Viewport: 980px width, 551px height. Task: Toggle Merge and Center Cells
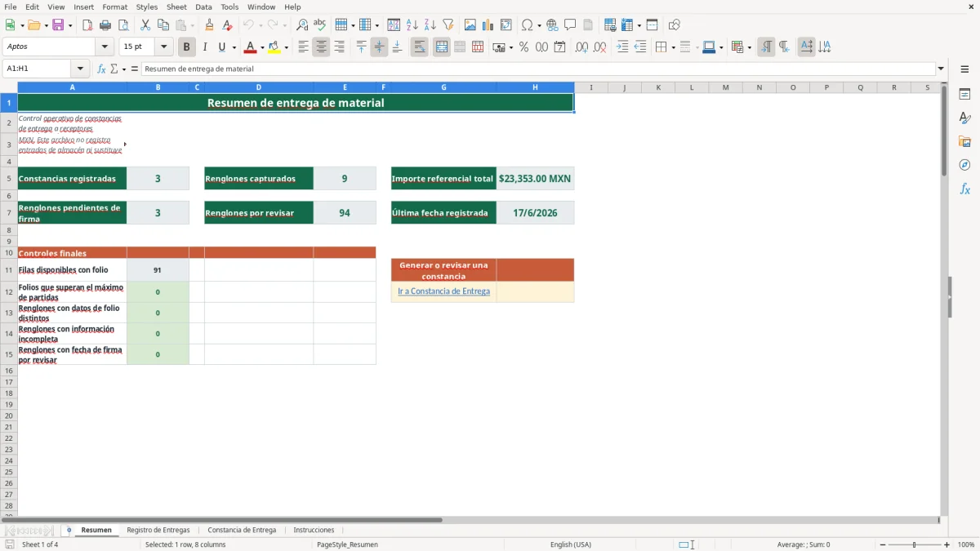tap(441, 47)
